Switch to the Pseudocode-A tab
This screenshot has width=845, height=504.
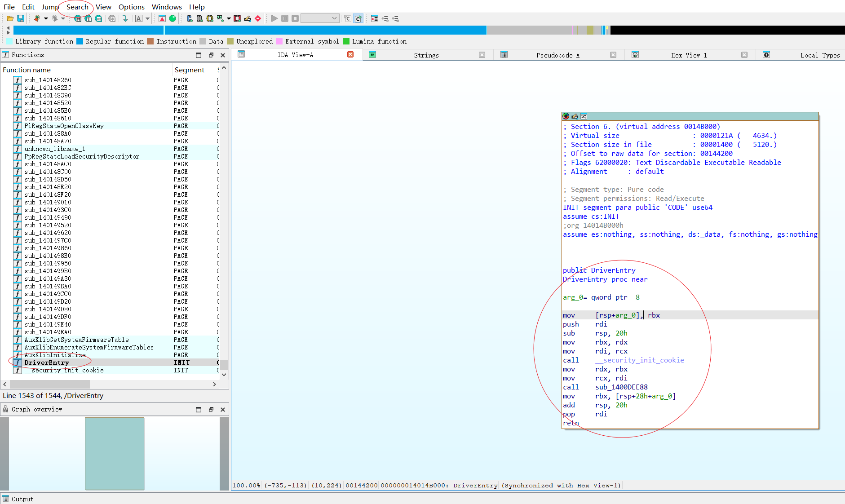558,55
